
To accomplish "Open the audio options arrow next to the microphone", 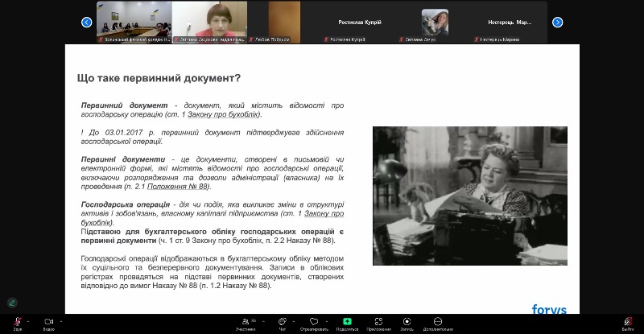I will point(28,321).
